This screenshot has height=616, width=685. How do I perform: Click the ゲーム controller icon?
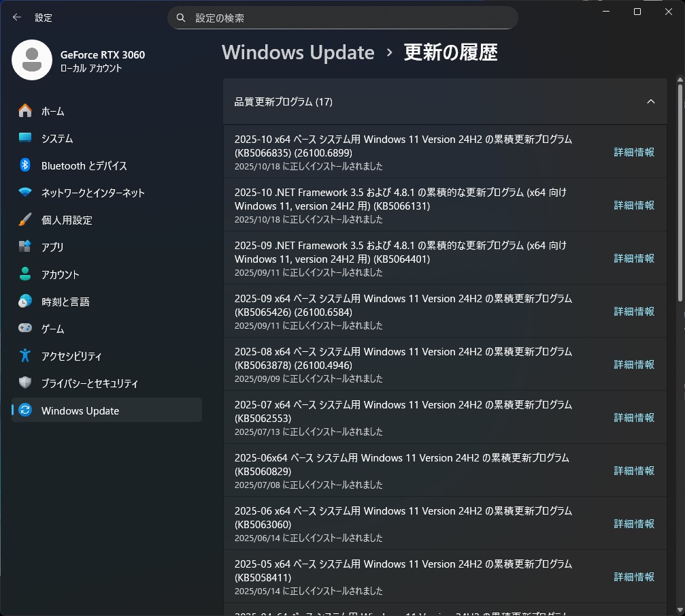25,328
